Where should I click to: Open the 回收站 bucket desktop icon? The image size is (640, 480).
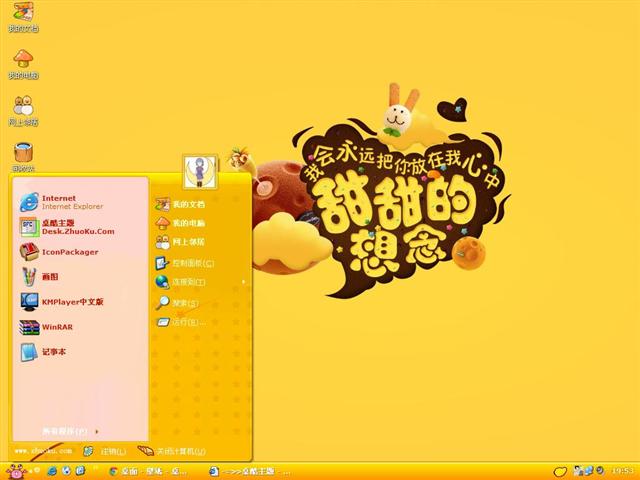(23, 157)
